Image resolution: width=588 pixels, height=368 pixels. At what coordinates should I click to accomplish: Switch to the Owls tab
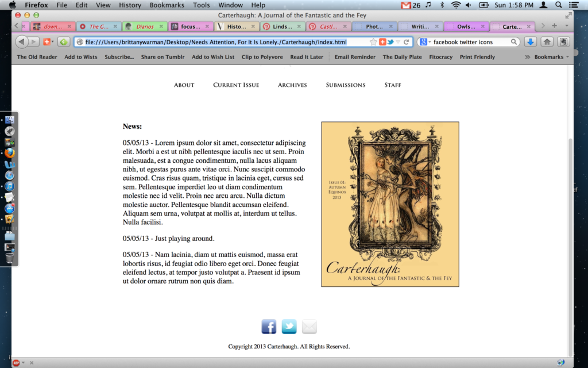[466, 26]
